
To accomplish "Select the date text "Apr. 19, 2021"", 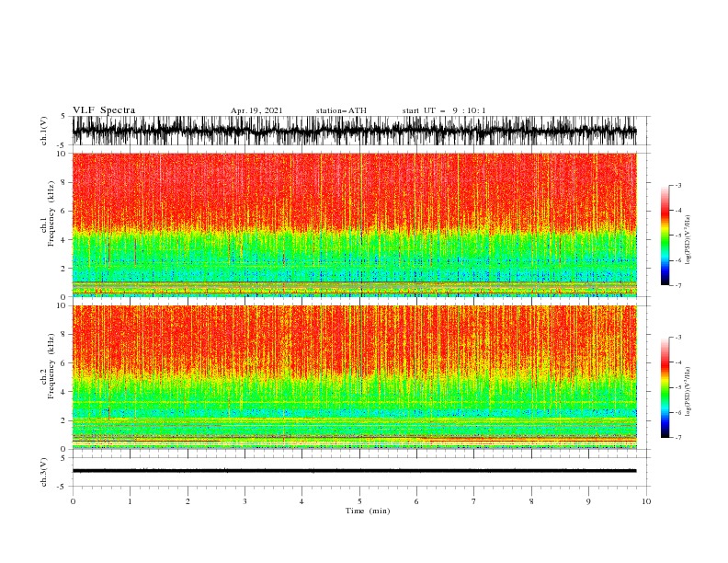I will (256, 110).
